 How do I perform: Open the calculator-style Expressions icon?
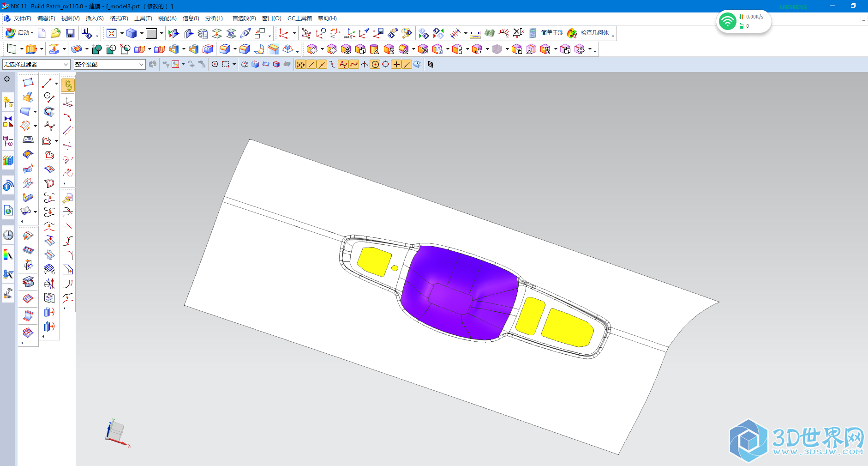pyautogui.click(x=532, y=33)
